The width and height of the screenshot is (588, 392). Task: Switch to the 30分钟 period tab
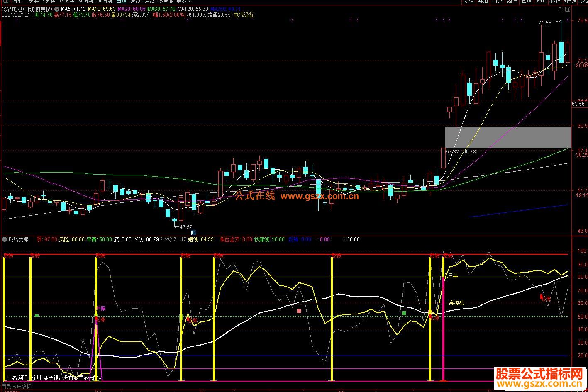[x=86, y=1]
